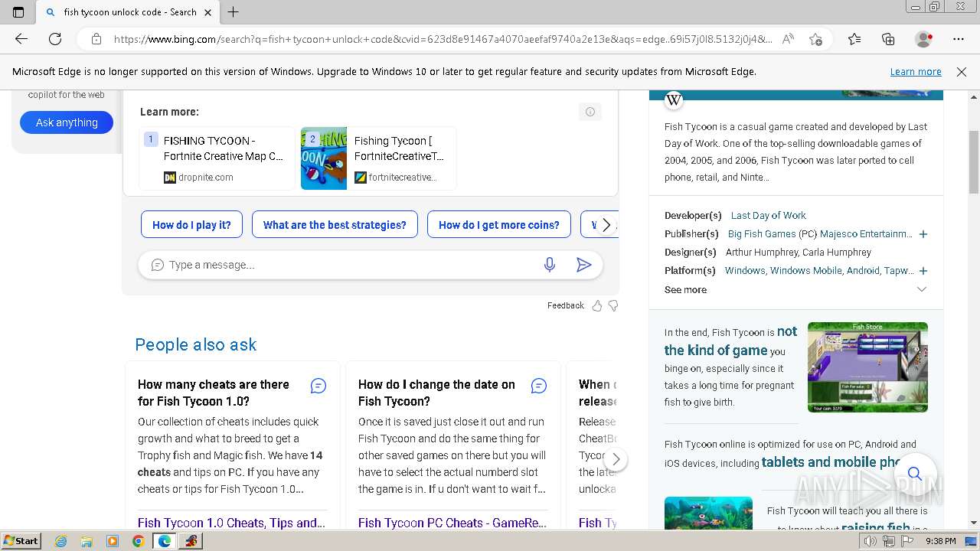Select 'How do I play it?' suggestion
Screen dimensions: 980x551
click(191, 225)
